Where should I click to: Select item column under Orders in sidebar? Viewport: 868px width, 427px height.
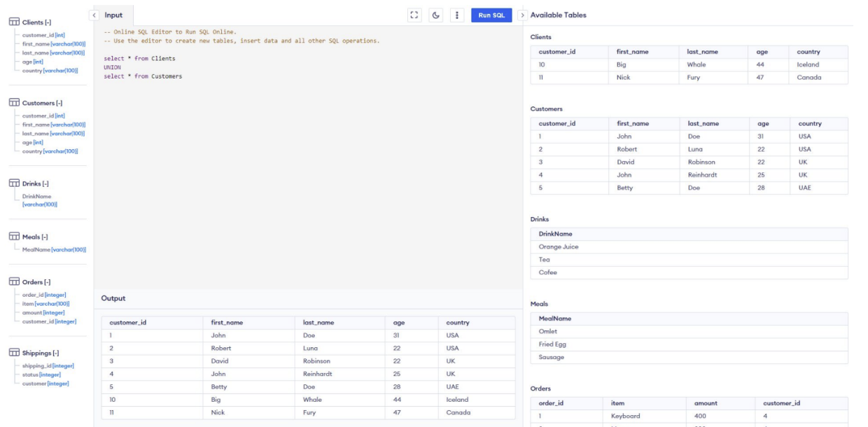click(45, 304)
